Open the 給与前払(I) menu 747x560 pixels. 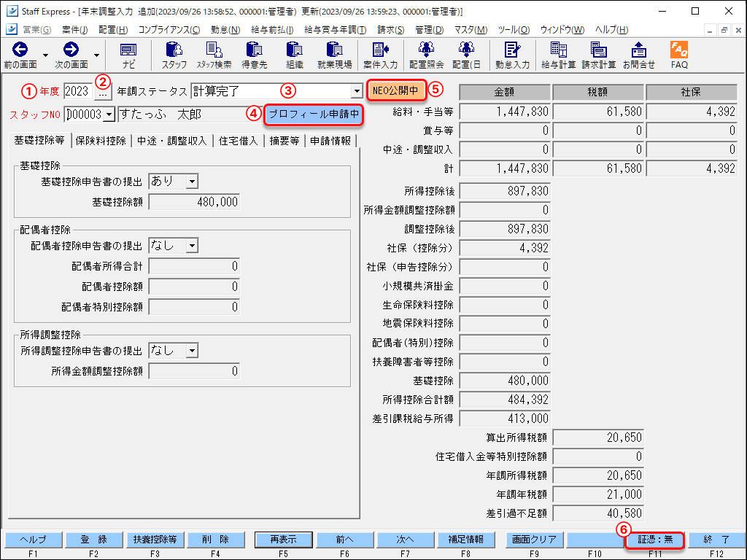(272, 29)
